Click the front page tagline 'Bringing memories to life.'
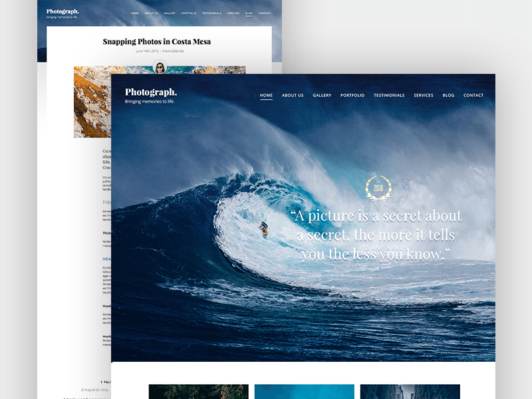Viewport: 532px width, 399px height. point(150,102)
